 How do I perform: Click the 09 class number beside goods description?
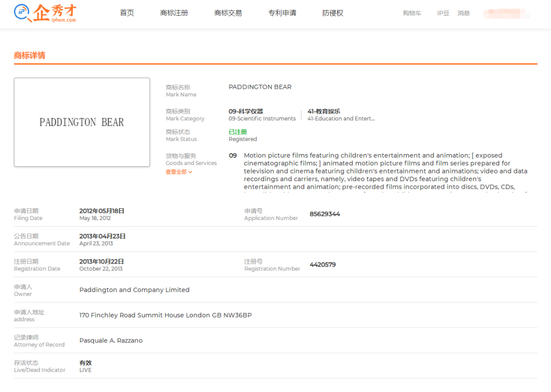click(233, 155)
